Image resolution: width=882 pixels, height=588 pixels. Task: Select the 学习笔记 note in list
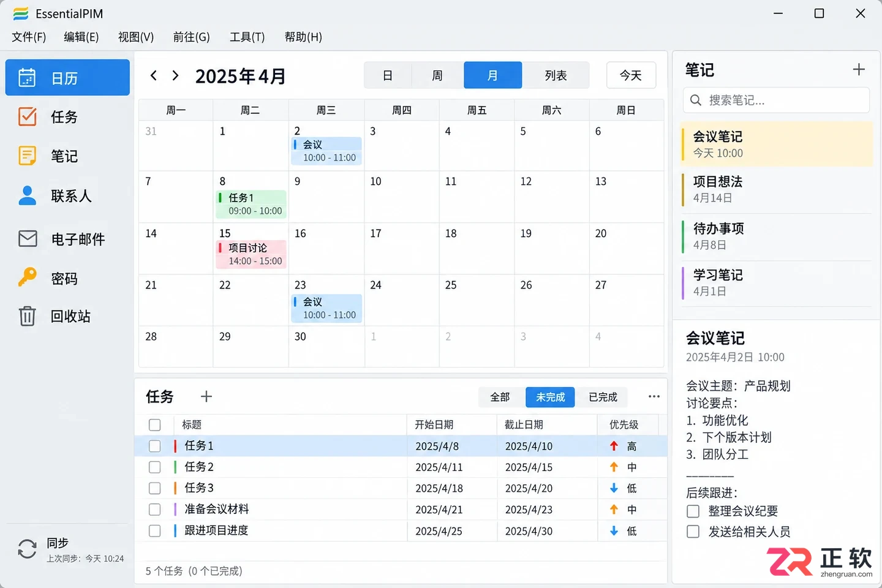click(x=777, y=282)
